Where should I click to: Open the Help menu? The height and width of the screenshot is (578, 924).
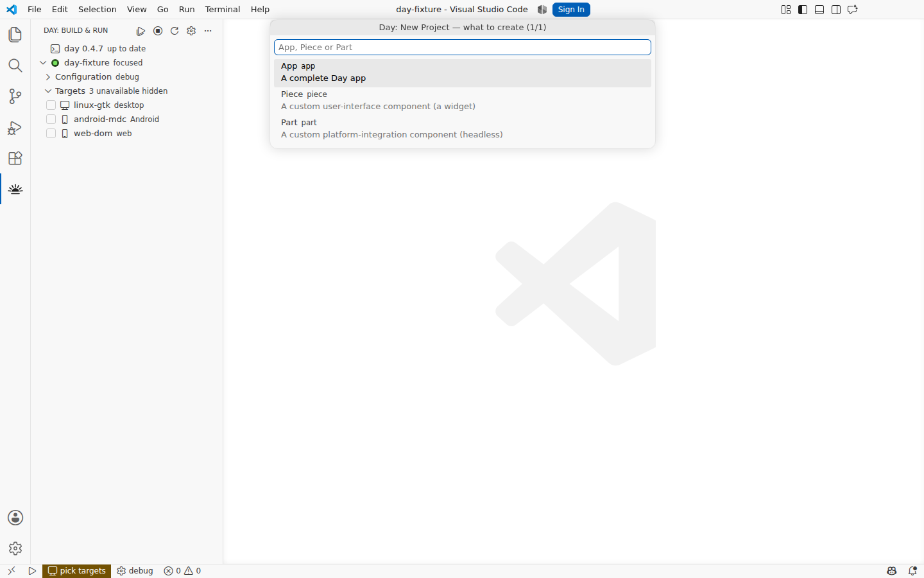tap(260, 10)
